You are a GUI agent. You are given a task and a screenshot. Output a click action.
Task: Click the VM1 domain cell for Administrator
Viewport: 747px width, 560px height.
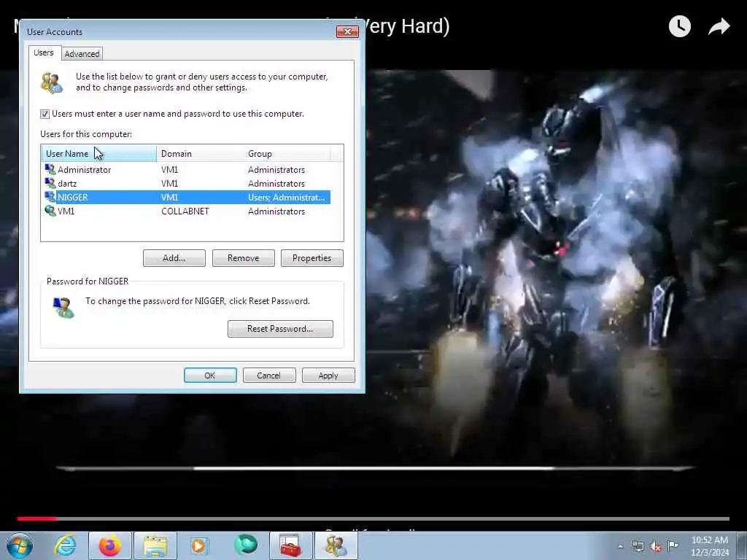click(169, 169)
